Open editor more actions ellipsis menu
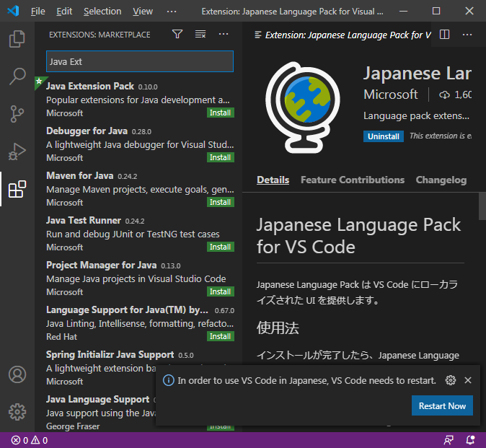The height and width of the screenshot is (448, 486). [x=468, y=34]
